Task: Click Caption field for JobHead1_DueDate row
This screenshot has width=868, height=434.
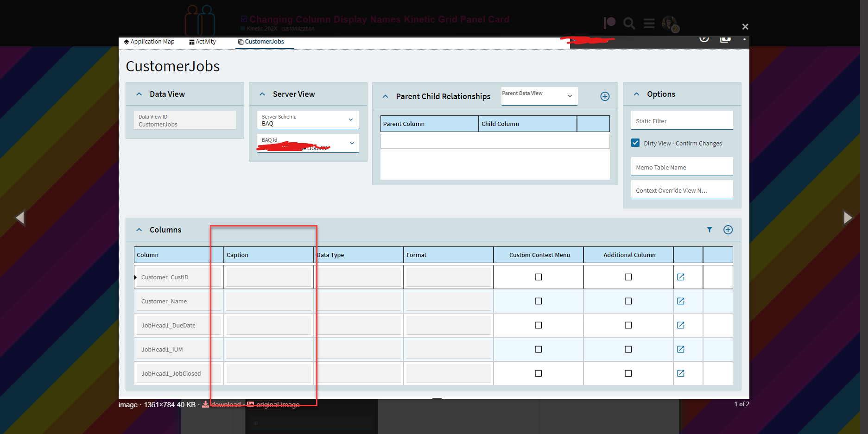Action: [269, 325]
